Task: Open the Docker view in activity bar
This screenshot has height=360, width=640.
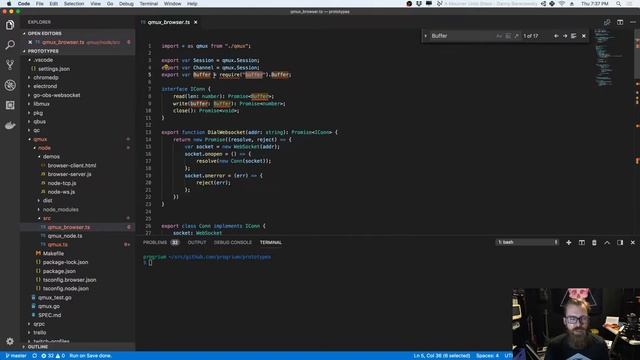Action: tap(10, 125)
